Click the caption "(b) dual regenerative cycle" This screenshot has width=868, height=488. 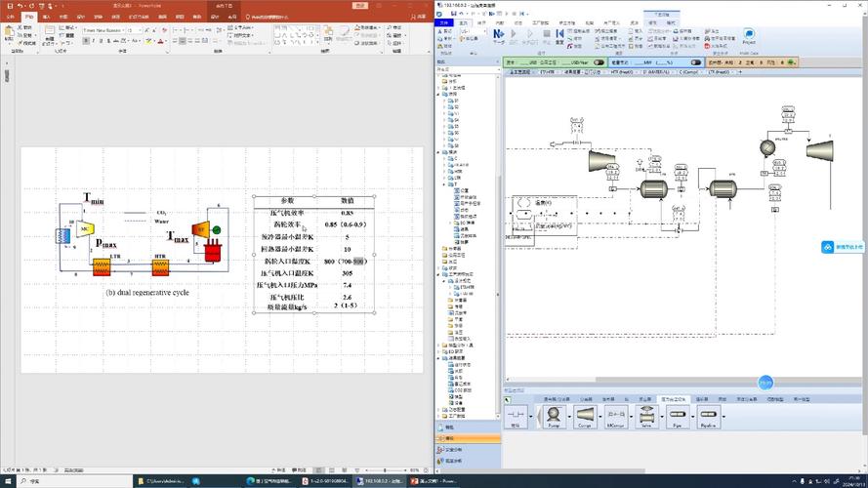147,292
